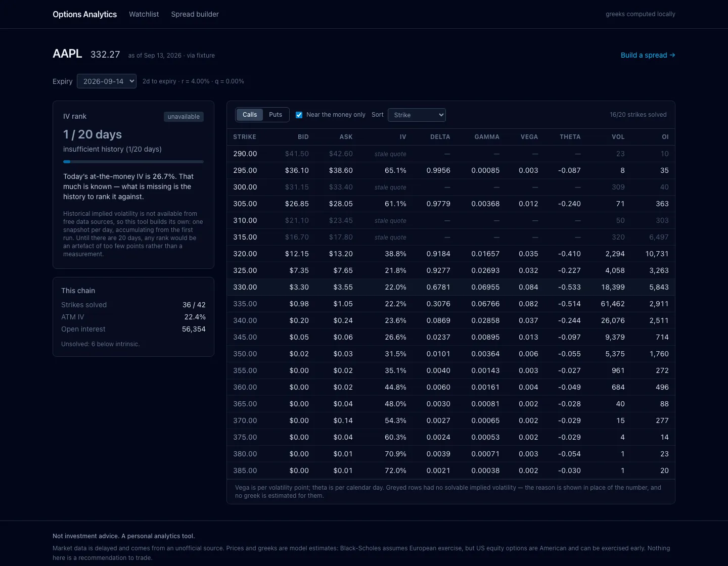
Task: Switch to the Calls tab
Action: (250, 115)
